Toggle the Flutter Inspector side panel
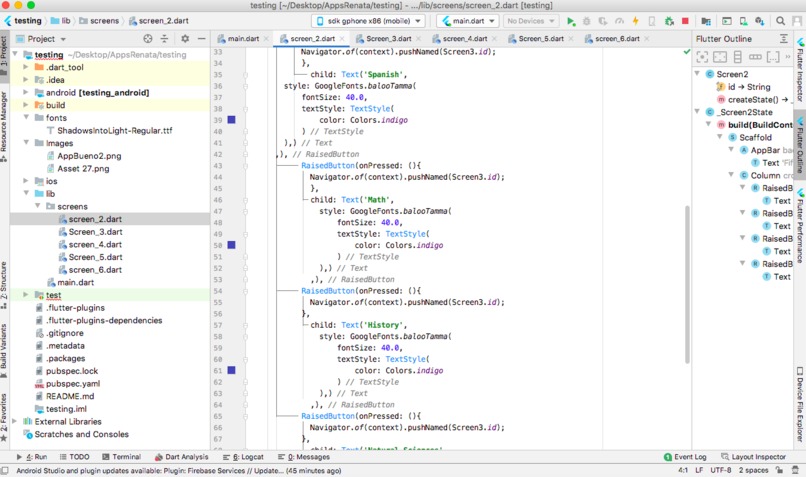This screenshot has height=477, width=806. point(800,69)
